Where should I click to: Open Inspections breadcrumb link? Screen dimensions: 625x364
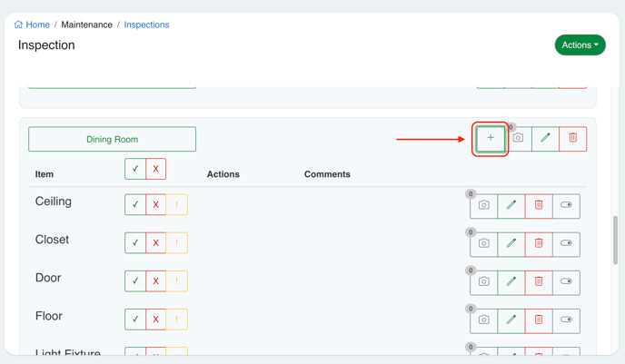tap(146, 25)
